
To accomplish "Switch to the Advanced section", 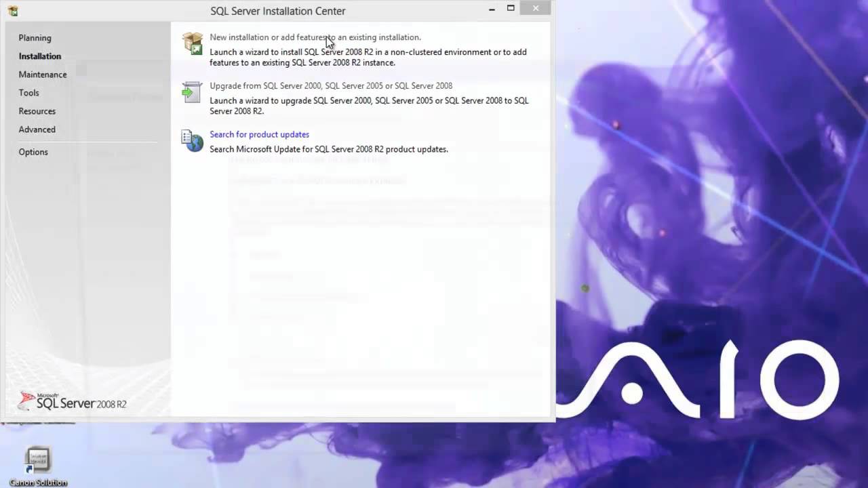I will coord(37,129).
